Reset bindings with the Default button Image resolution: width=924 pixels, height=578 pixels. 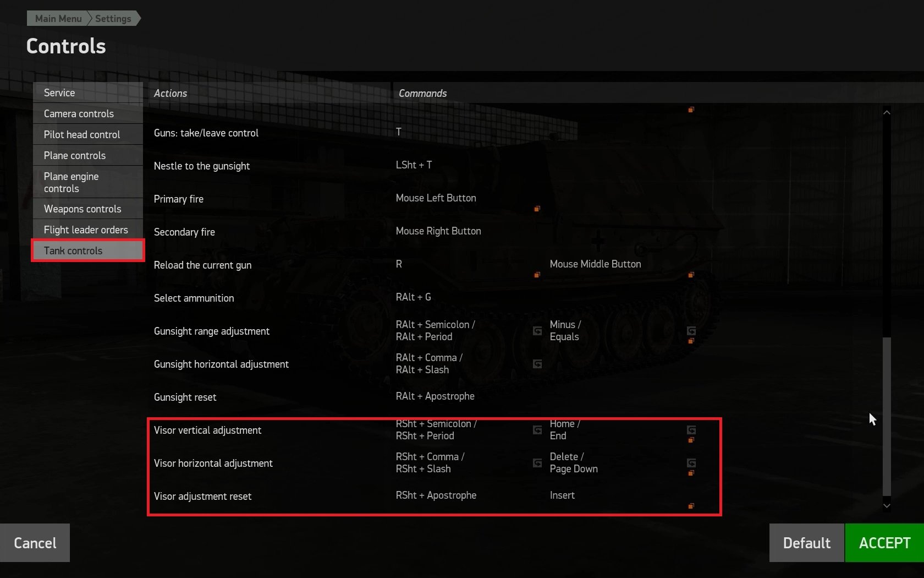(x=806, y=543)
